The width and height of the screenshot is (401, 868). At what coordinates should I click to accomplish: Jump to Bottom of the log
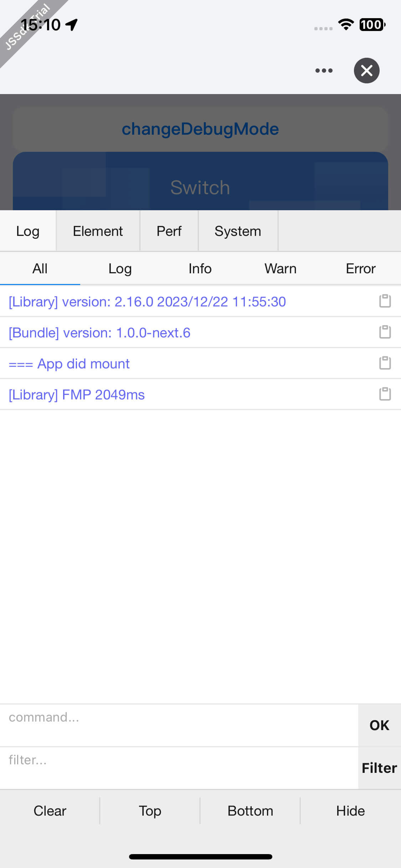click(250, 811)
